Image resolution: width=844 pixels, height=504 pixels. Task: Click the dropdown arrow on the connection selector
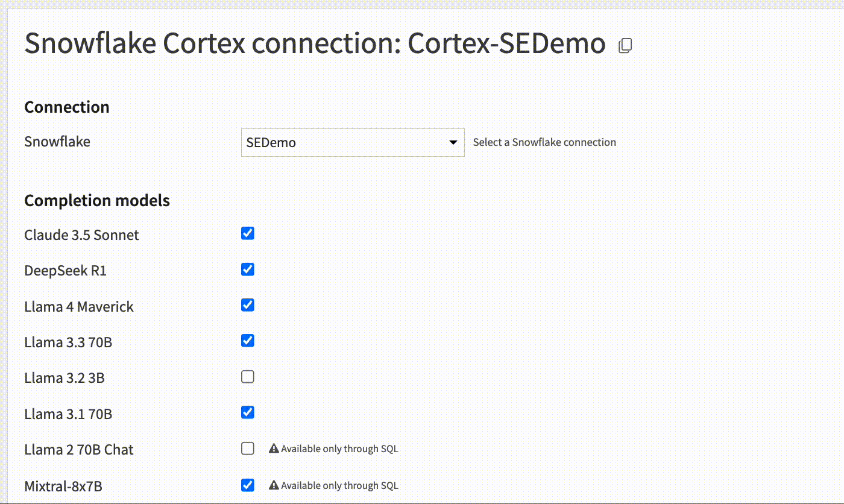[x=453, y=142]
